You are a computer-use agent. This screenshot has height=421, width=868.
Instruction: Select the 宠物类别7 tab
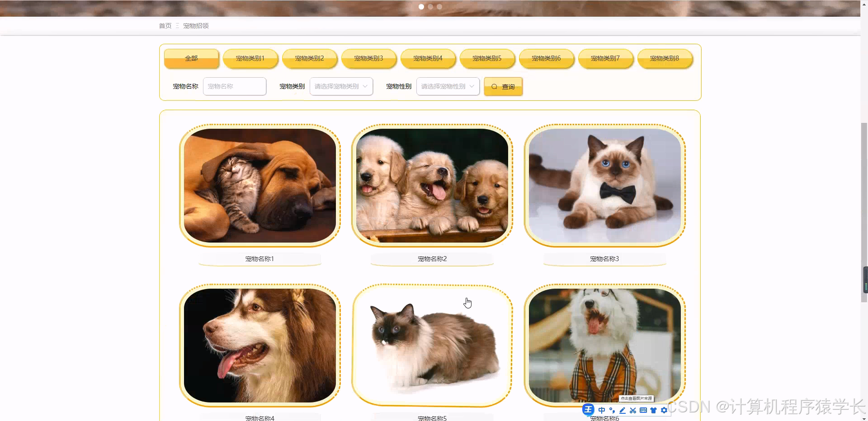click(606, 58)
